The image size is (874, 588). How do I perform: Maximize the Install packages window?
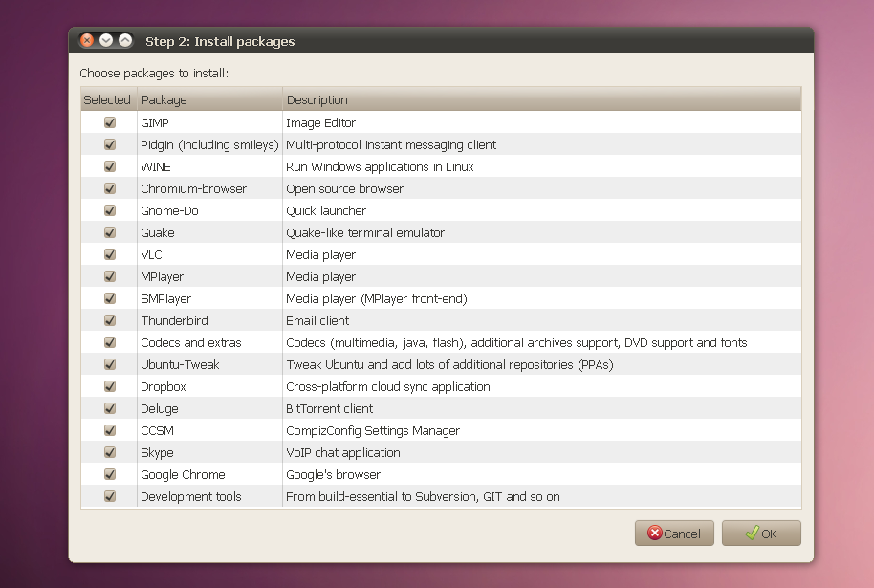click(125, 40)
